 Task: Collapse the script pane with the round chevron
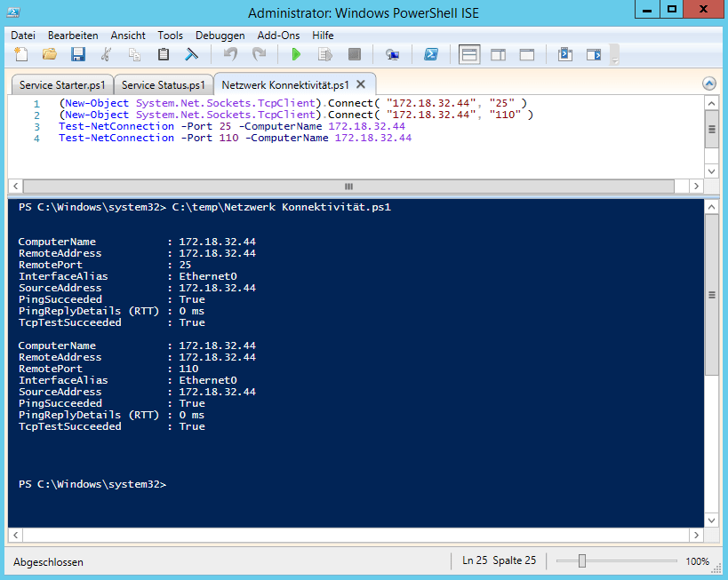pos(708,83)
